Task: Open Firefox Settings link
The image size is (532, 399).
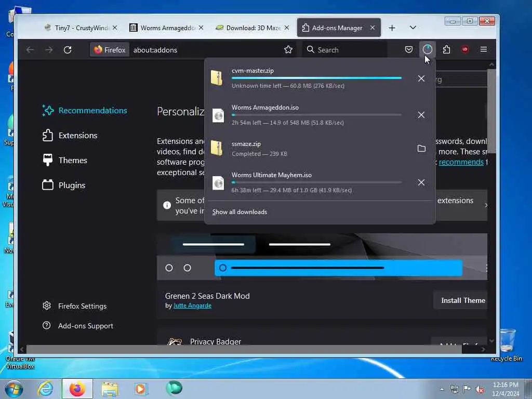Action: point(75,306)
